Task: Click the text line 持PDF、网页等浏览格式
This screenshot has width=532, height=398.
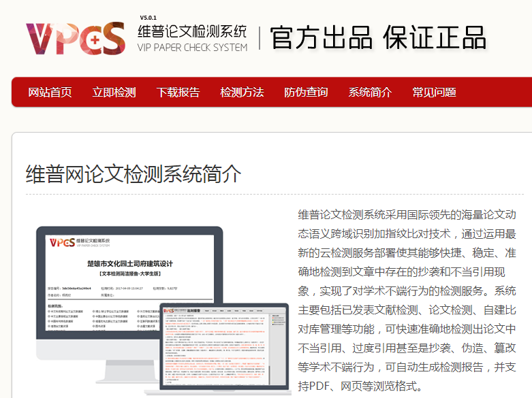Action: coord(360,386)
